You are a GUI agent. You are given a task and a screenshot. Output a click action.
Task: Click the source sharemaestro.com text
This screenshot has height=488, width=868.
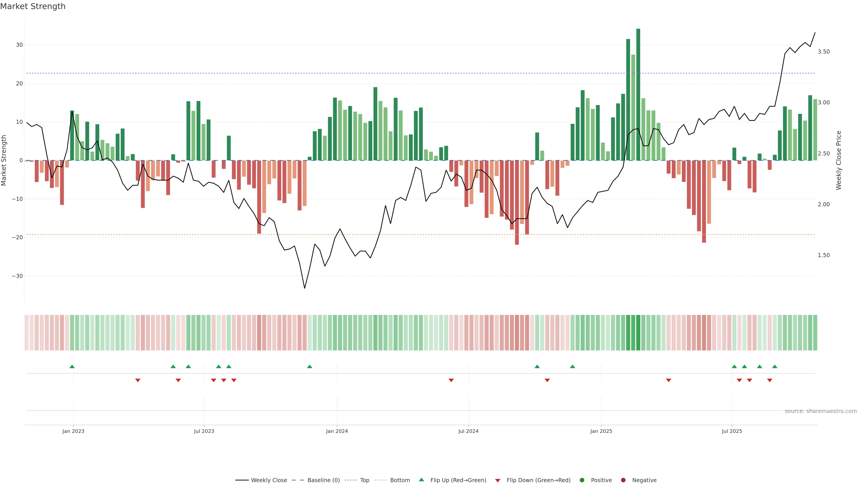pyautogui.click(x=821, y=411)
